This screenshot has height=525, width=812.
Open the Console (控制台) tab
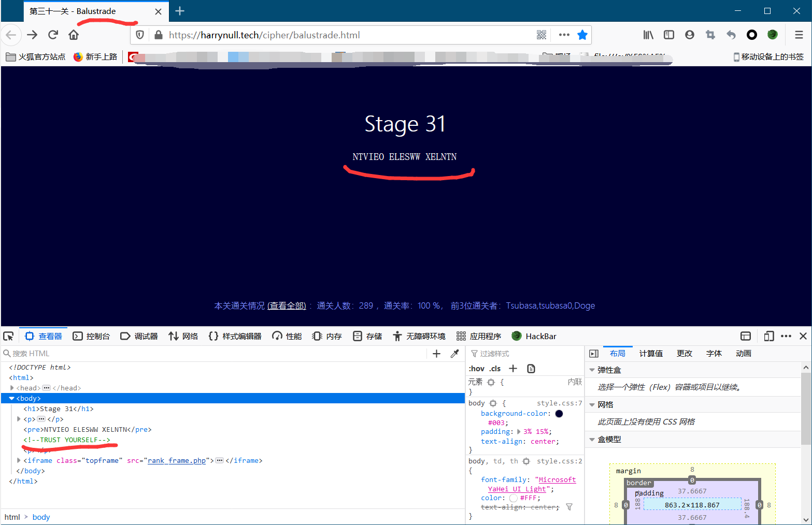pos(91,336)
